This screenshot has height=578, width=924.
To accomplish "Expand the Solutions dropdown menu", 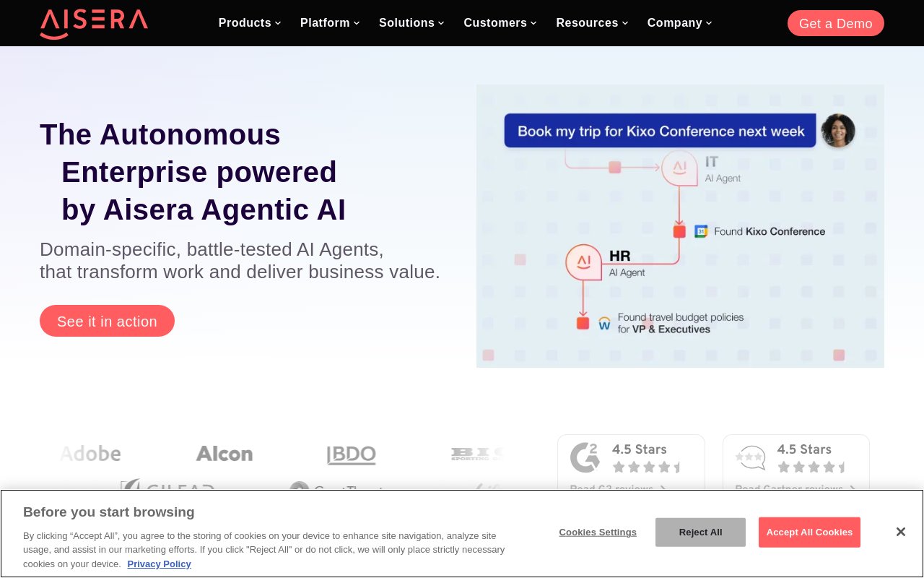I will point(411,23).
